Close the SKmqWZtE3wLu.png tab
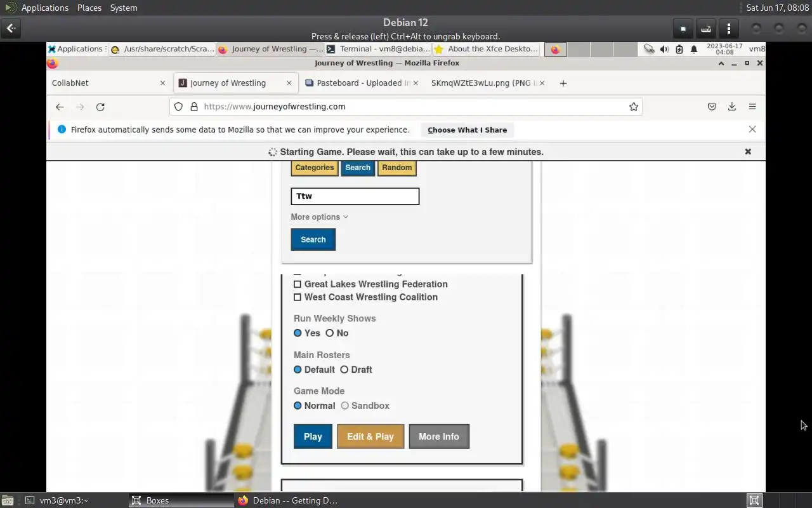Screen dimensions: 812x508 pos(543,83)
